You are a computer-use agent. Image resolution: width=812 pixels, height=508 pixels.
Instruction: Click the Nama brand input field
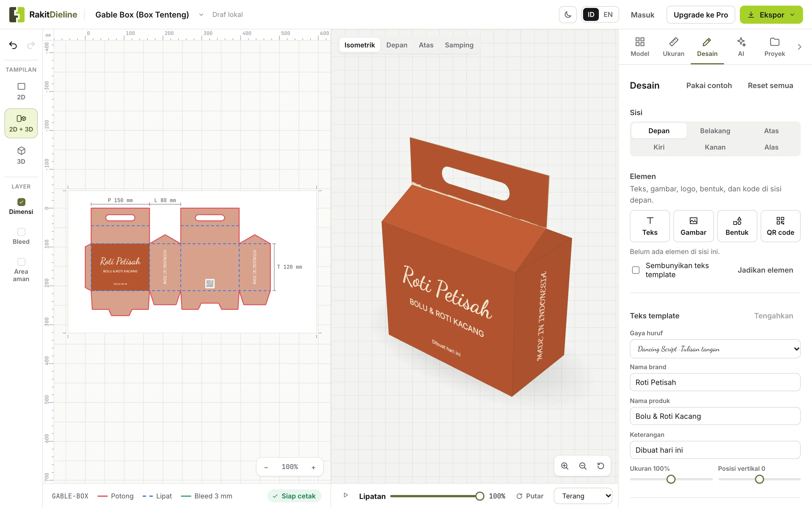715,382
